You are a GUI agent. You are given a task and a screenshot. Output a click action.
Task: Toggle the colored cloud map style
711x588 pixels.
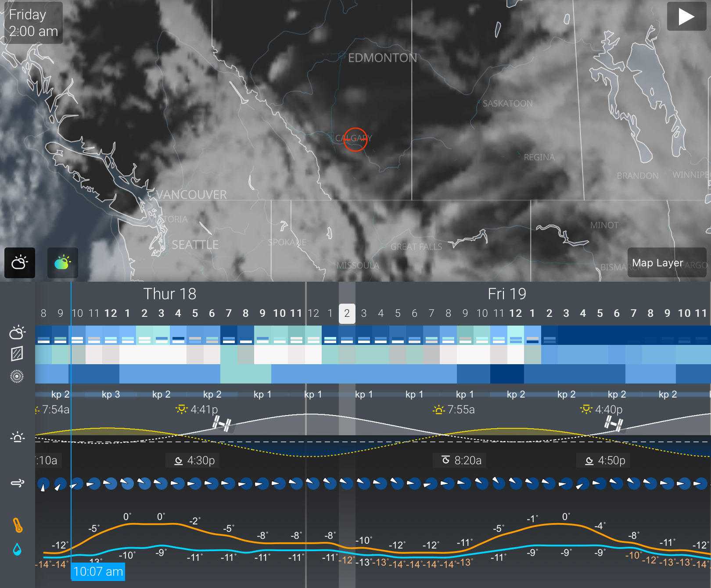tap(63, 263)
